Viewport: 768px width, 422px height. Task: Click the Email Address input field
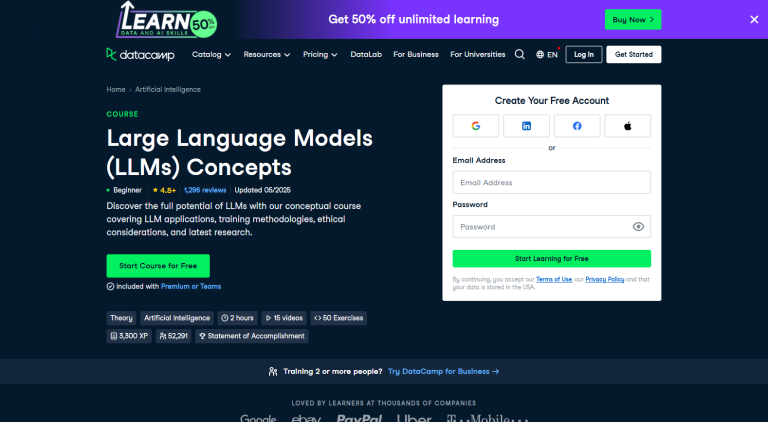coord(552,183)
